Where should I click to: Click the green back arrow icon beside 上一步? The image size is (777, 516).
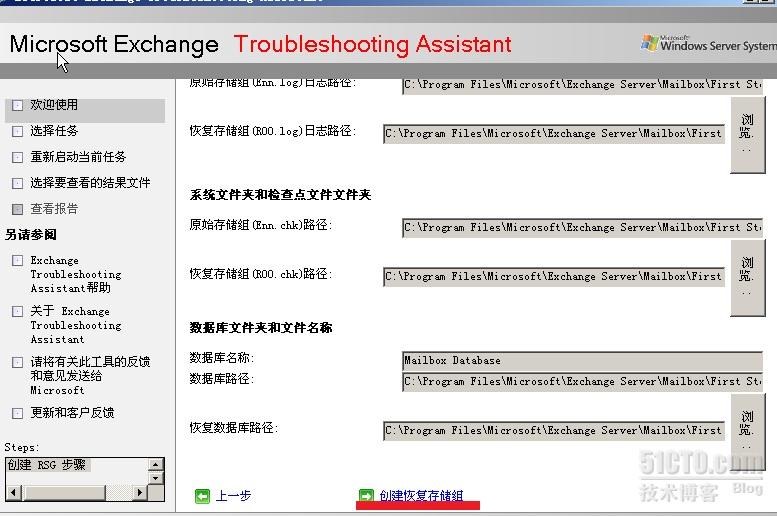pos(202,496)
